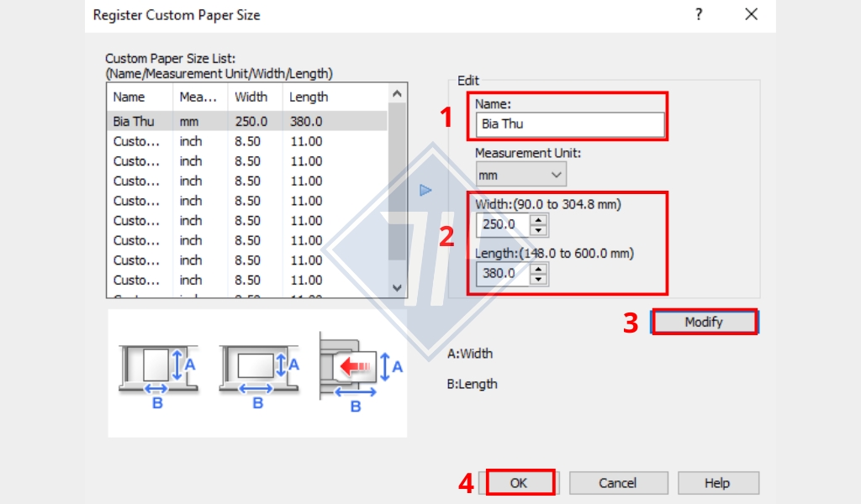Open Help for custom paper size
This screenshot has height=504, width=861.
(x=718, y=483)
